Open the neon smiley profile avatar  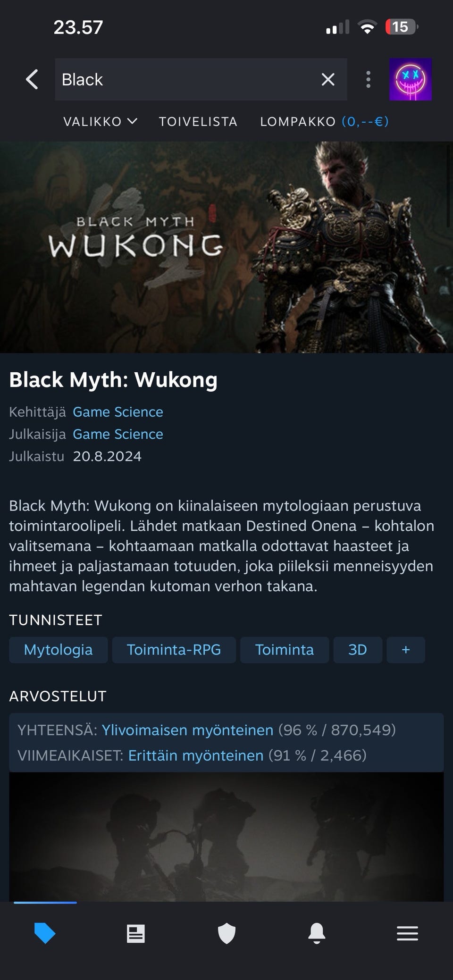[x=411, y=79]
